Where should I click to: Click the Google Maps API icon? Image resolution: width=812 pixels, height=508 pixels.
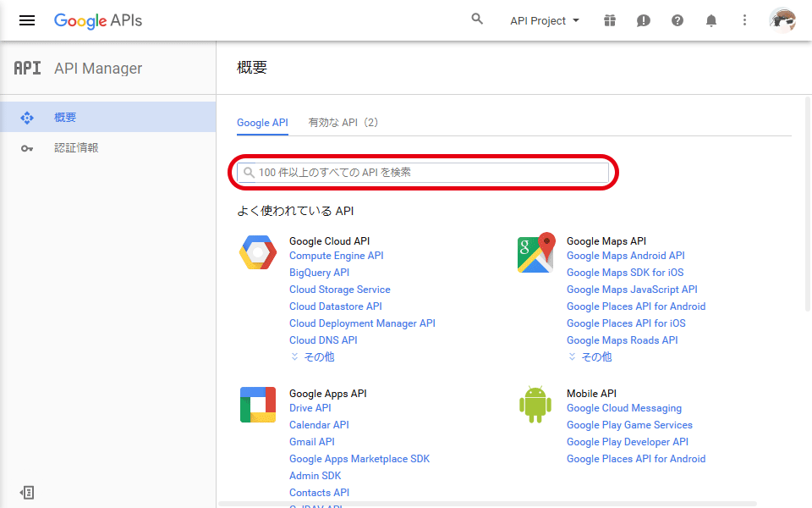coord(536,252)
